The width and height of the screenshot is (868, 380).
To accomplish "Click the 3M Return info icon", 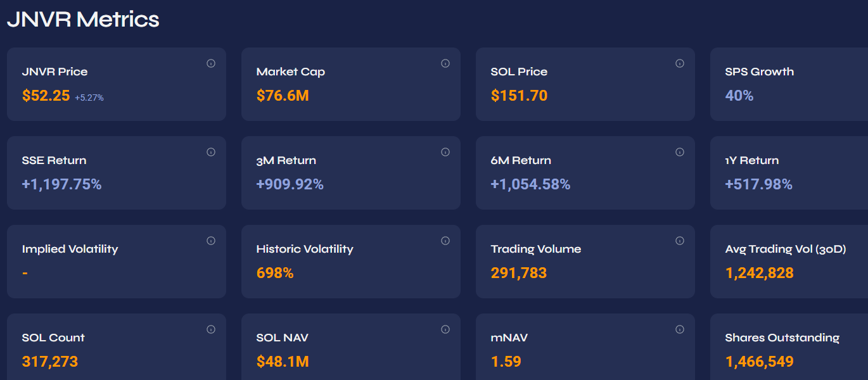I will [445, 152].
